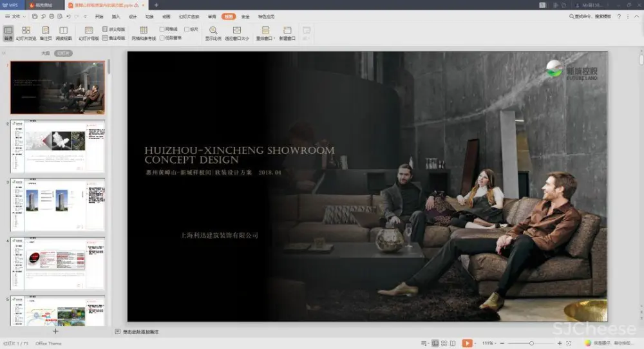Start slideshow with the orange play button
Image resolution: width=644 pixels, height=349 pixels.
[x=467, y=343]
